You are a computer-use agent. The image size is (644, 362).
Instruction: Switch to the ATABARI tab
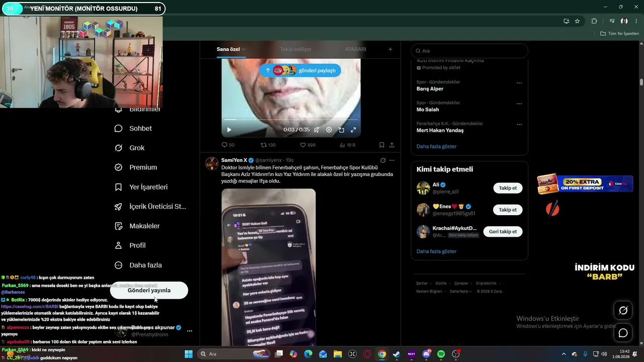pyautogui.click(x=356, y=49)
